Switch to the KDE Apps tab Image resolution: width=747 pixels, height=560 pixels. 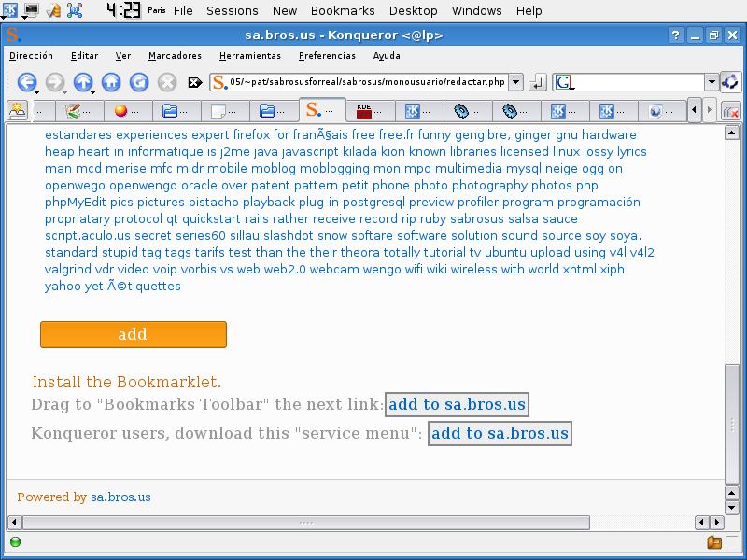371,111
